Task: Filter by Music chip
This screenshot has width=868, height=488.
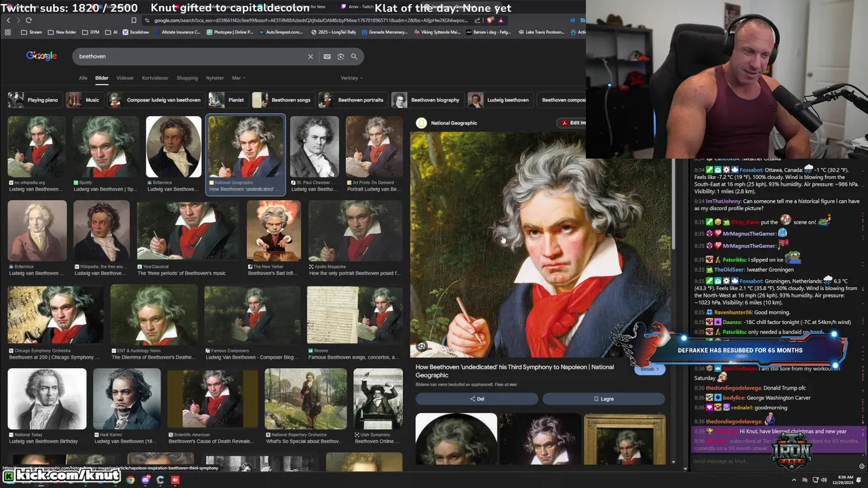Action: (84, 100)
